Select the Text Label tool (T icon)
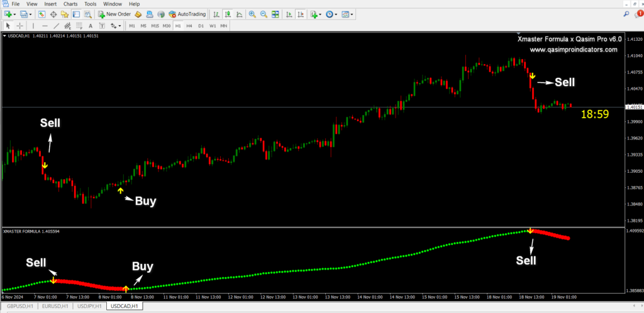Screen dimensions: 644x313 click(102, 26)
